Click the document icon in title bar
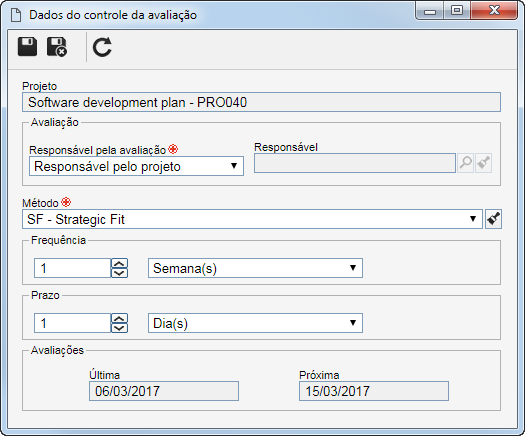Viewport: 525px width, 436px height. (16, 15)
